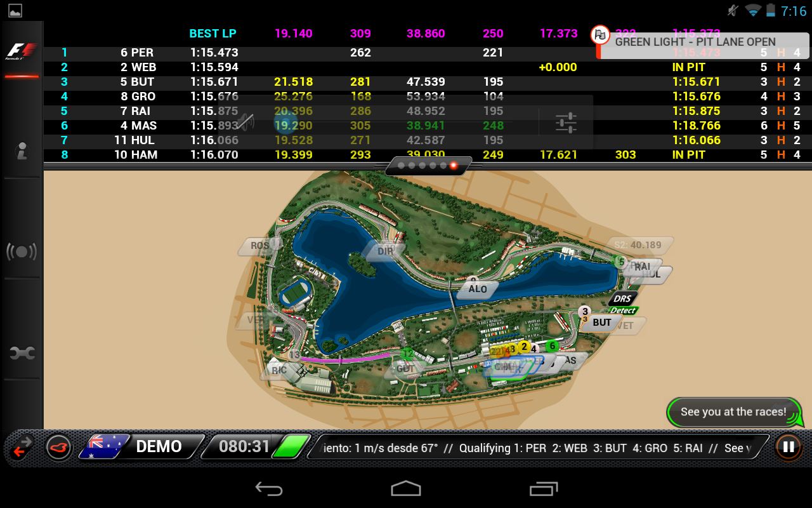Tap the DEMO session label
Viewport: 812px width, 508px height.
coord(159,446)
